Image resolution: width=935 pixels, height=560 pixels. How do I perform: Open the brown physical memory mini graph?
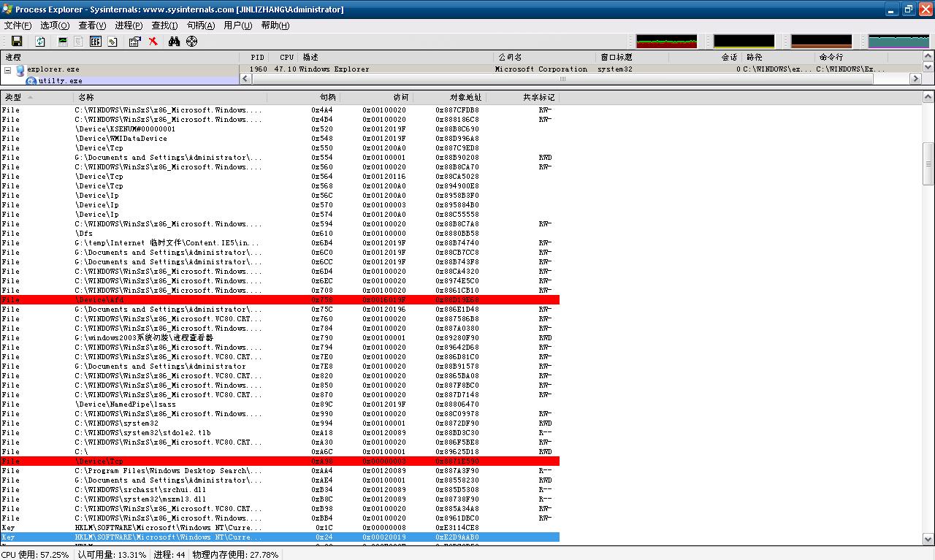(821, 42)
